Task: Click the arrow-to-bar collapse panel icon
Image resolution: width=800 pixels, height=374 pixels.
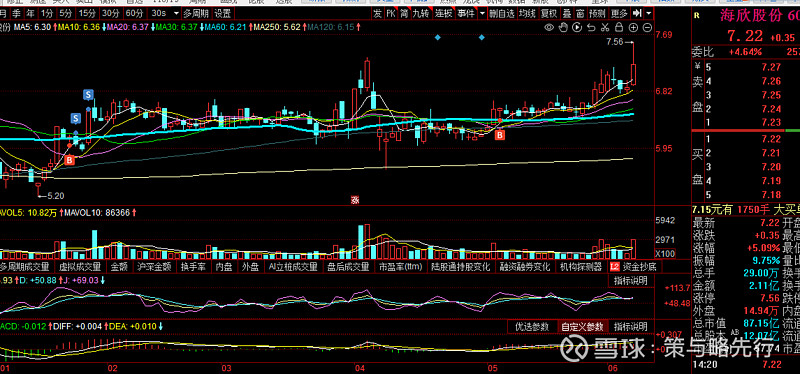Action: 637,13
